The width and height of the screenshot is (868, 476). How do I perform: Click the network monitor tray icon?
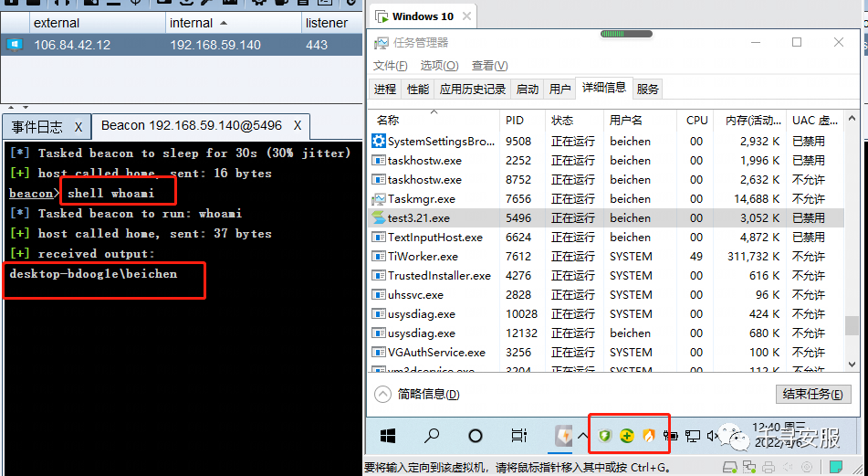click(693, 436)
